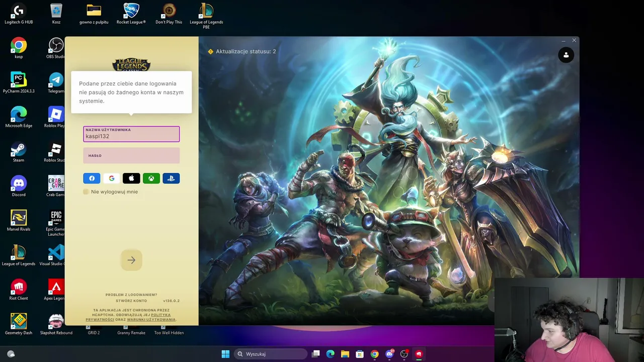This screenshot has height=362, width=644.
Task: Focus the Nazwa użytkownika input field
Action: click(x=131, y=134)
